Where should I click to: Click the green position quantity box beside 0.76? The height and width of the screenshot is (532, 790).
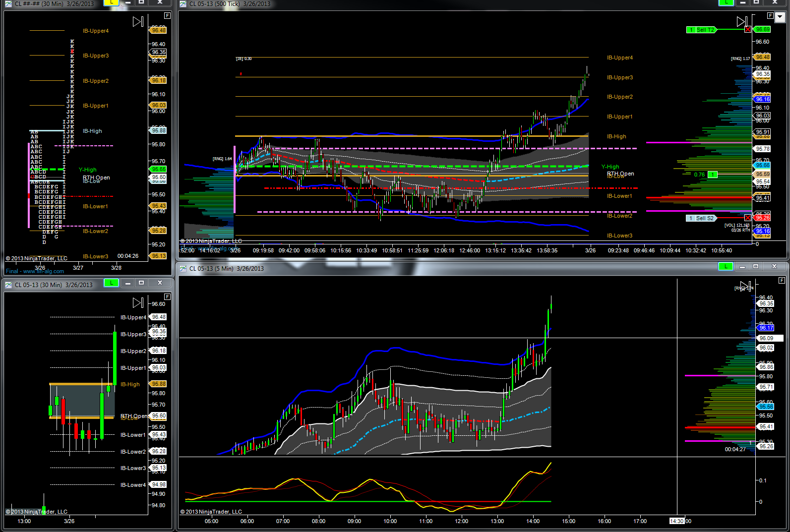[713, 175]
